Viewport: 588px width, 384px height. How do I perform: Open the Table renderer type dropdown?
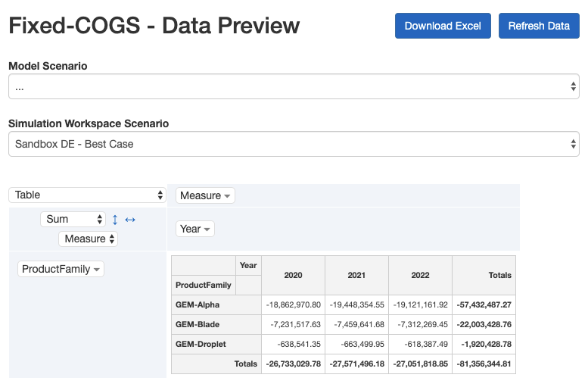point(87,195)
